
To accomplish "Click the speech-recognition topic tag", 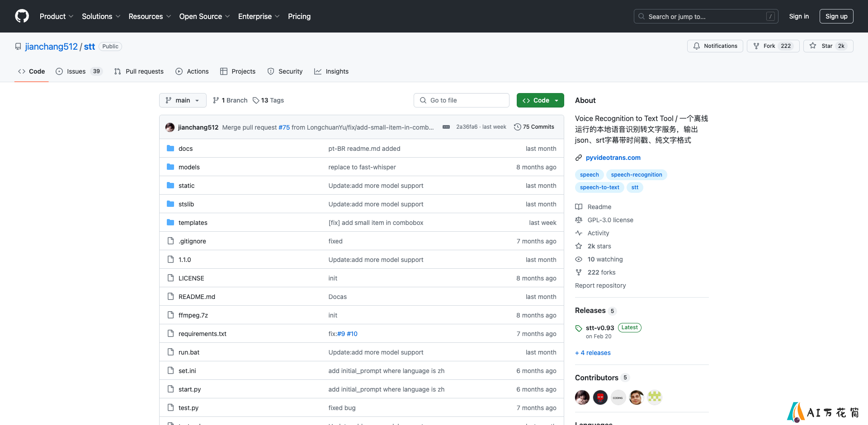I will coord(637,175).
